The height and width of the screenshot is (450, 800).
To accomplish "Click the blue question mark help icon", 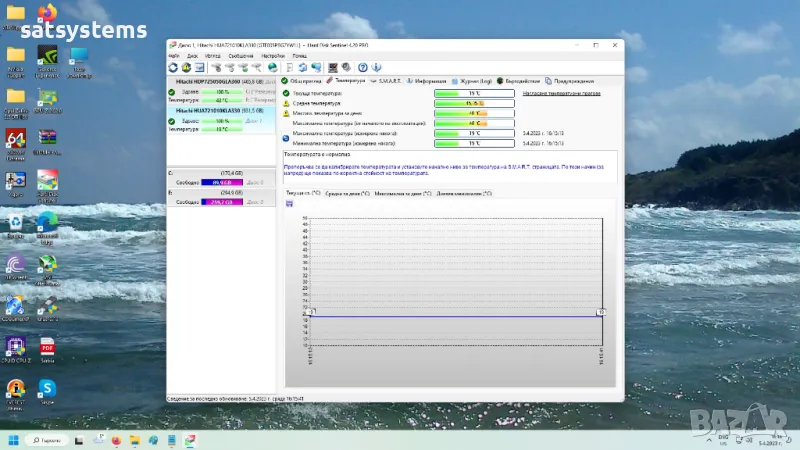I will click(362, 67).
